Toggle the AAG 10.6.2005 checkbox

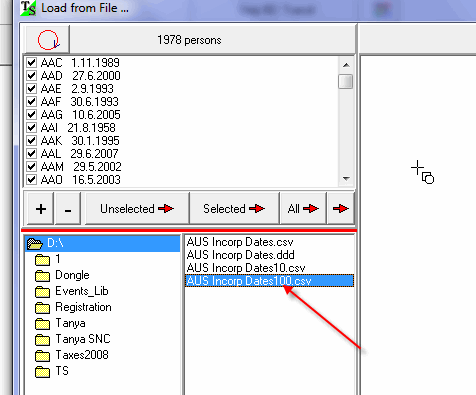tap(31, 114)
